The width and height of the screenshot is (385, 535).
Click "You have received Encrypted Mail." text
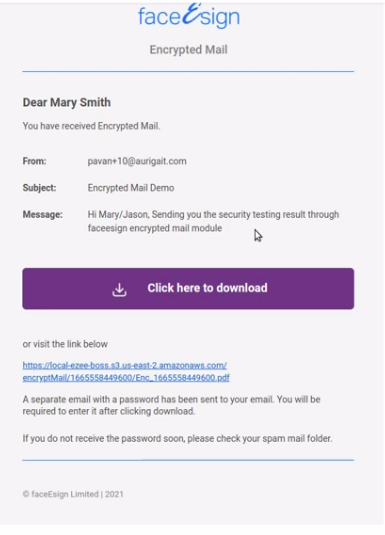click(x=91, y=126)
